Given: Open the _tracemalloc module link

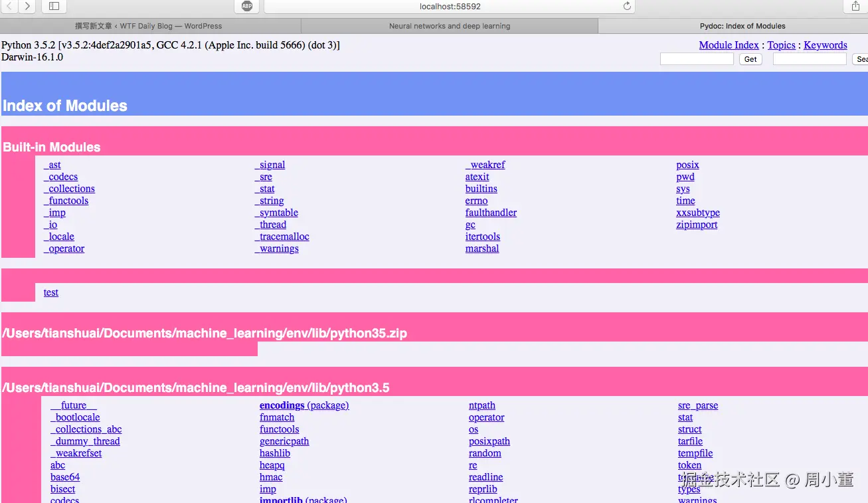Looking at the screenshot, I should pos(282,237).
